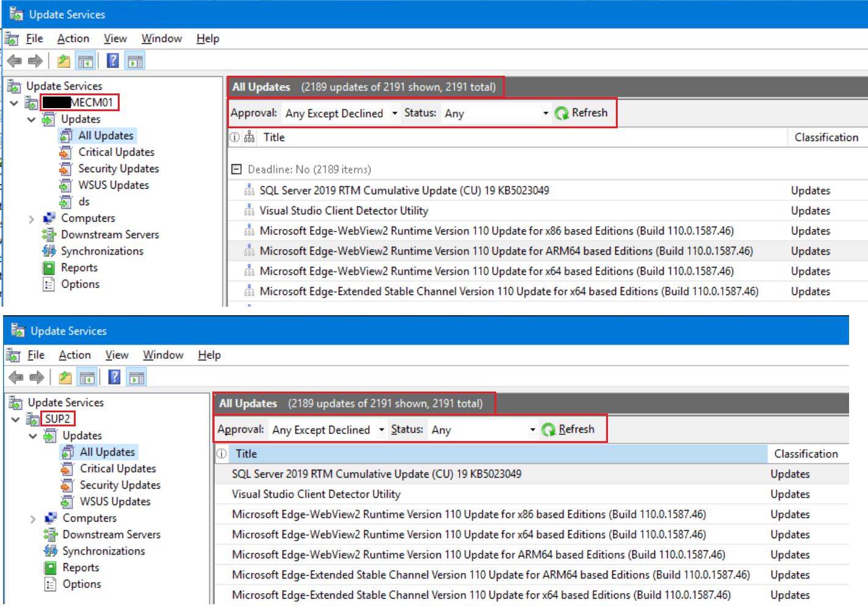The image size is (868, 606).
Task: Click the Computers icon in bottom window tree
Action: (51, 518)
